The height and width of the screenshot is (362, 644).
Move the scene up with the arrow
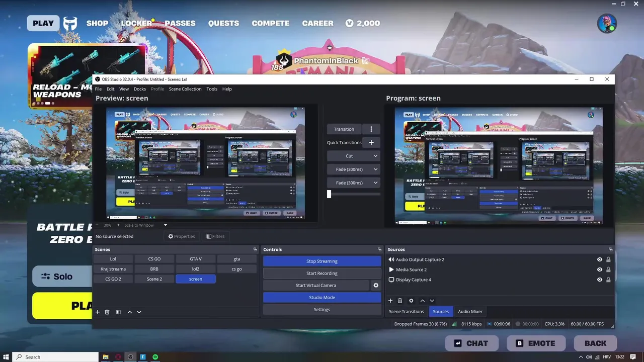(x=130, y=312)
